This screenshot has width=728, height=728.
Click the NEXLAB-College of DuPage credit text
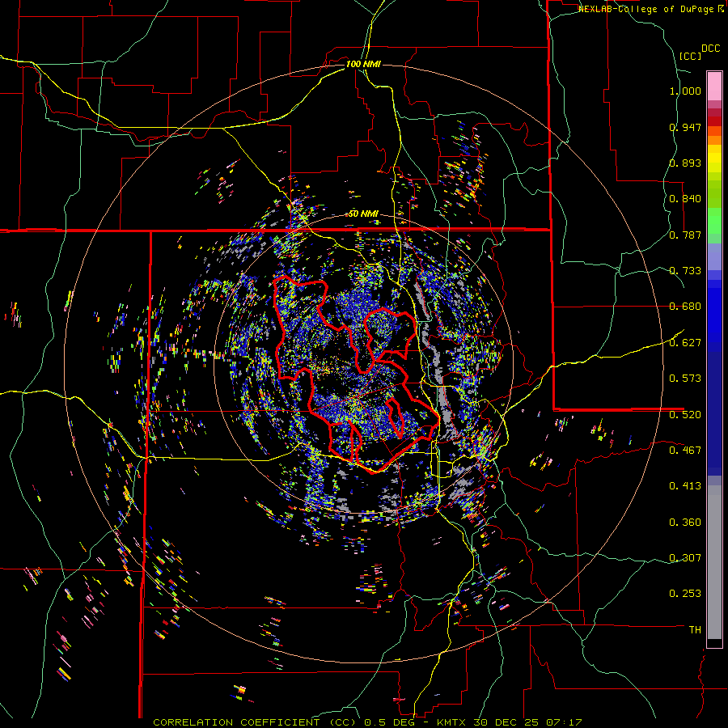[x=645, y=9]
